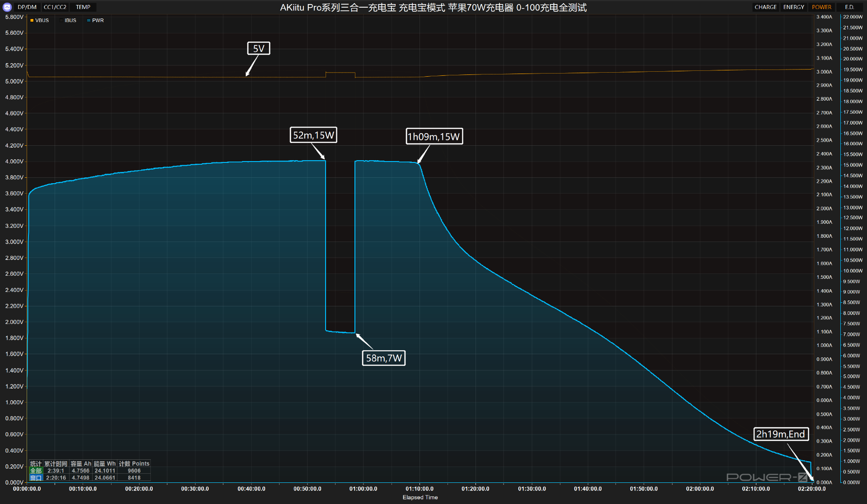Click the Elapsed Time axis title

pos(420,497)
